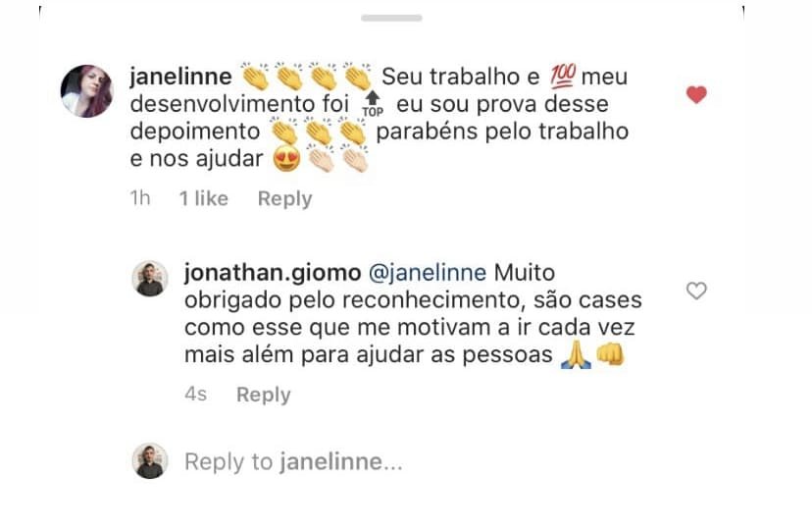
Task: Open the janelinne username on the first comment
Action: 181,77
